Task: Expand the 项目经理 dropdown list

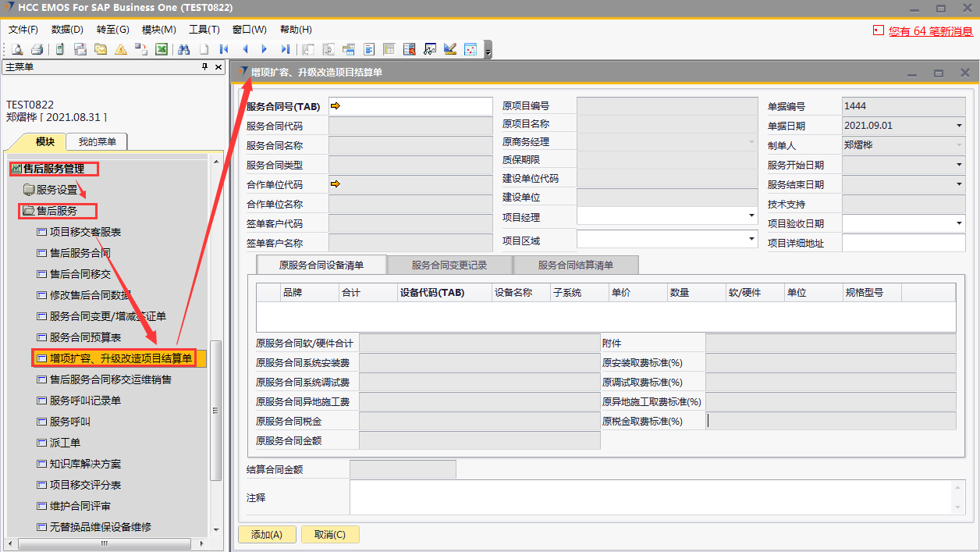Action: coord(751,215)
